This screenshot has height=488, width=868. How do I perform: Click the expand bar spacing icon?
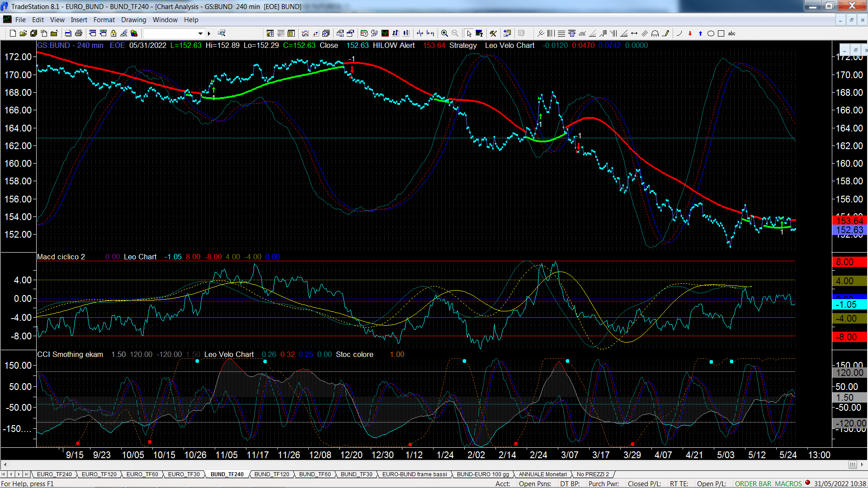(430, 33)
